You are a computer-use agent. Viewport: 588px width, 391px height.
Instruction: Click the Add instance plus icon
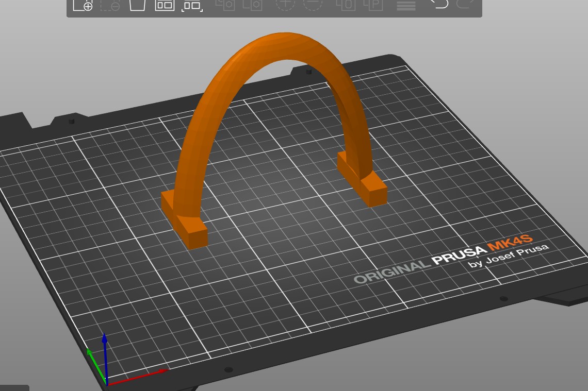[285, 5]
